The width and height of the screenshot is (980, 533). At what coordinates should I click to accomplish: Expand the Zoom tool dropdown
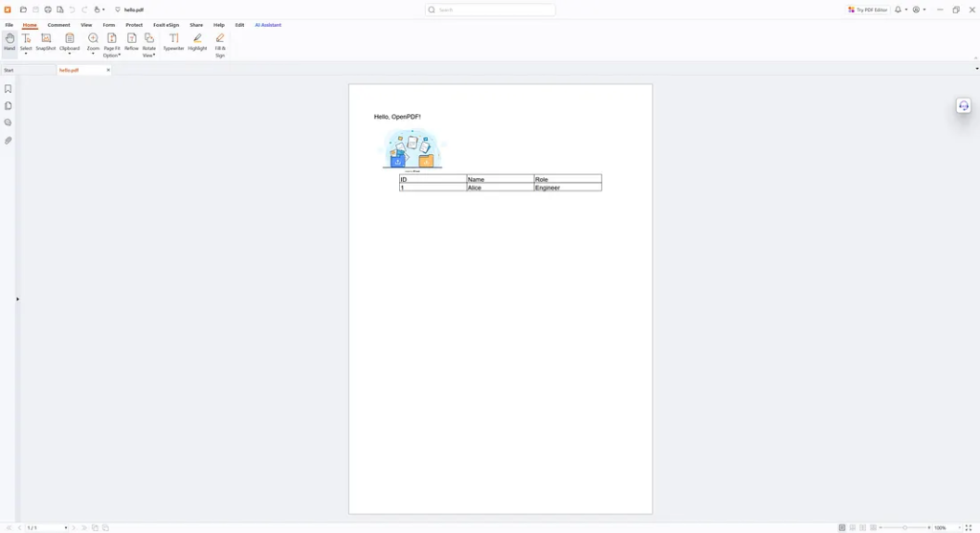tap(93, 55)
